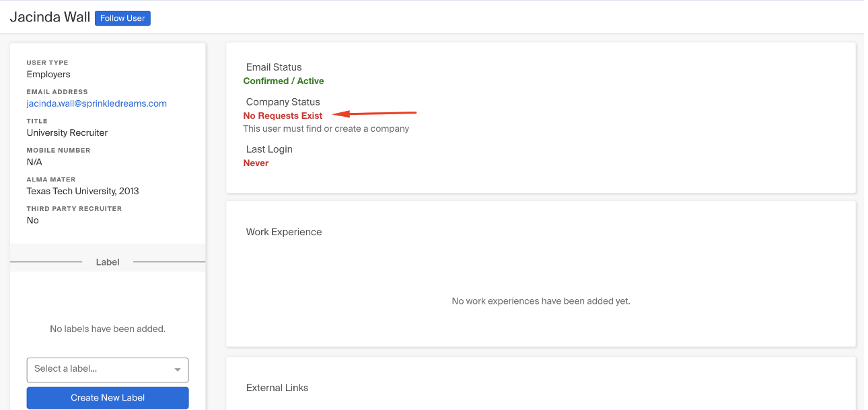Click the Last Login label
This screenshot has height=410, width=868.
[x=269, y=149]
